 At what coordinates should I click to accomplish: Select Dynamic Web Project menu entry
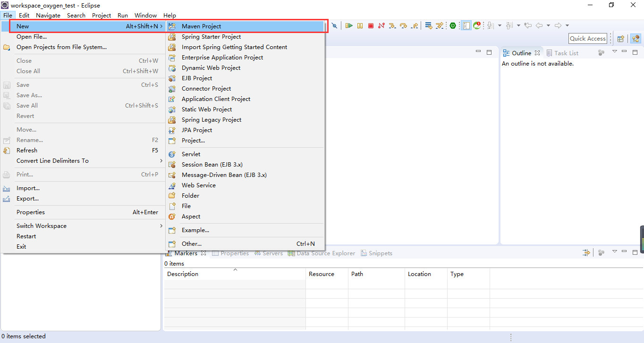pos(245,67)
